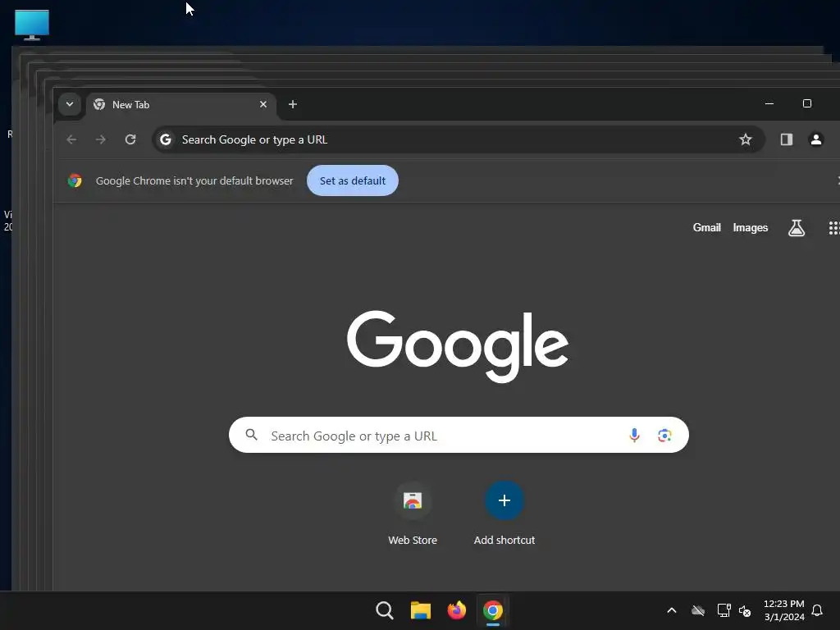840x630 pixels.
Task: Click the Chrome logo in the infobar
Action: coord(75,180)
